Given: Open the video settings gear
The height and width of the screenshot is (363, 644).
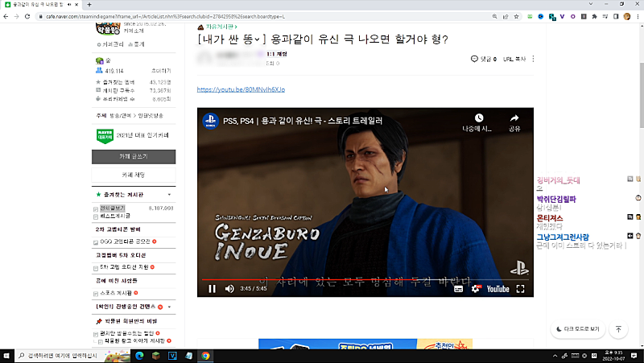Looking at the screenshot, I should pos(474,288).
